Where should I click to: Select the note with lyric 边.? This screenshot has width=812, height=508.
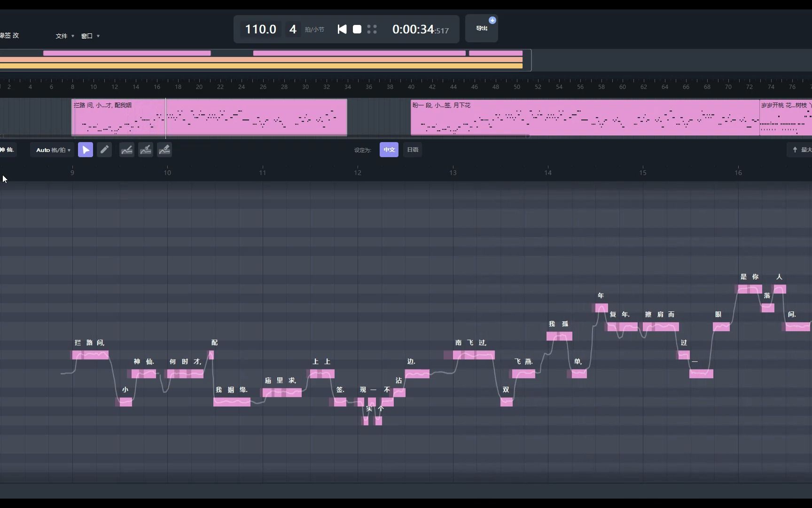click(x=417, y=373)
